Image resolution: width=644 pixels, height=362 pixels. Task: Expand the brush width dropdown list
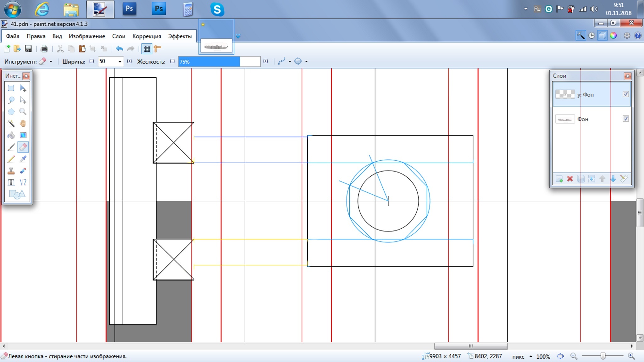coord(120,62)
